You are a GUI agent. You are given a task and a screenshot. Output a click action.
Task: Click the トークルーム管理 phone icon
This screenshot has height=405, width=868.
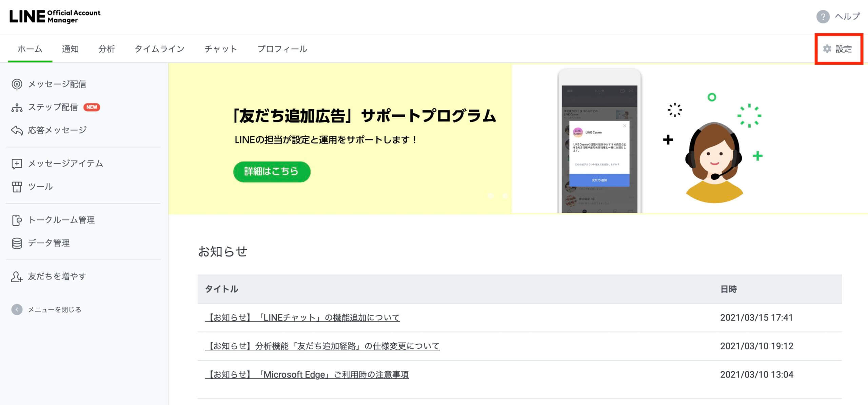(17, 220)
